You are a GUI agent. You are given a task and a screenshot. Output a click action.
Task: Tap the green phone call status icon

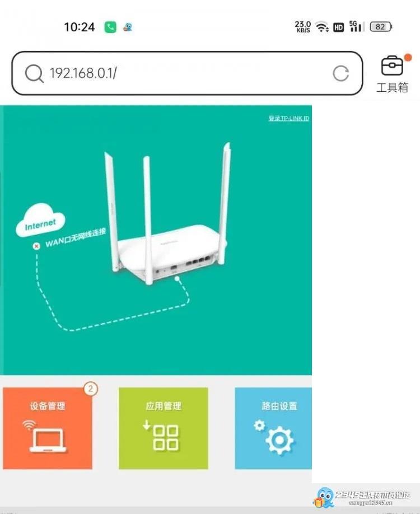[x=110, y=27]
